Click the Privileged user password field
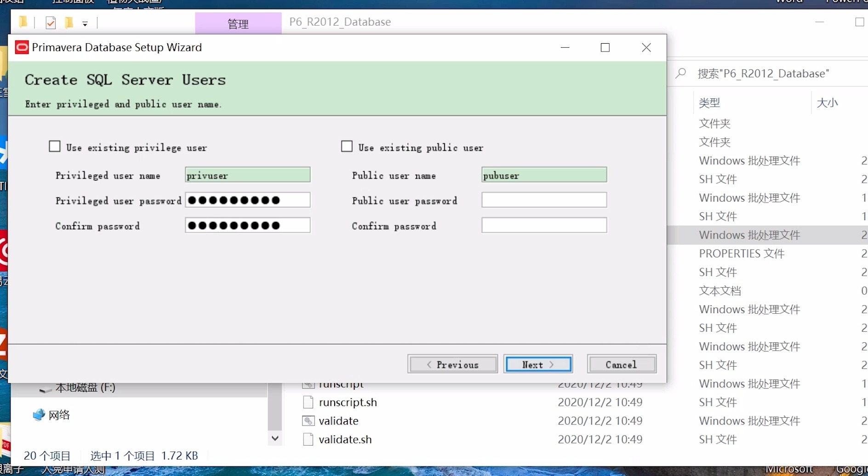868x476 pixels. point(248,200)
